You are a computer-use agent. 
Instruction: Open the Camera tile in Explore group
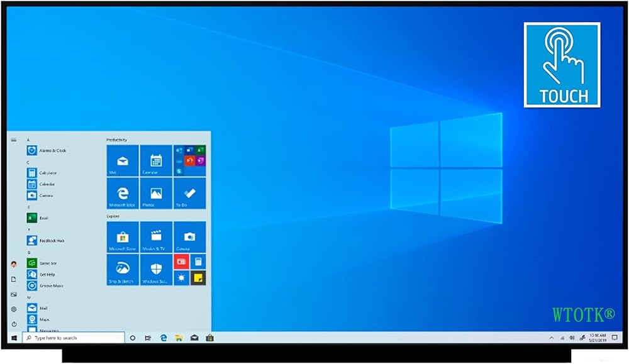[x=190, y=237]
